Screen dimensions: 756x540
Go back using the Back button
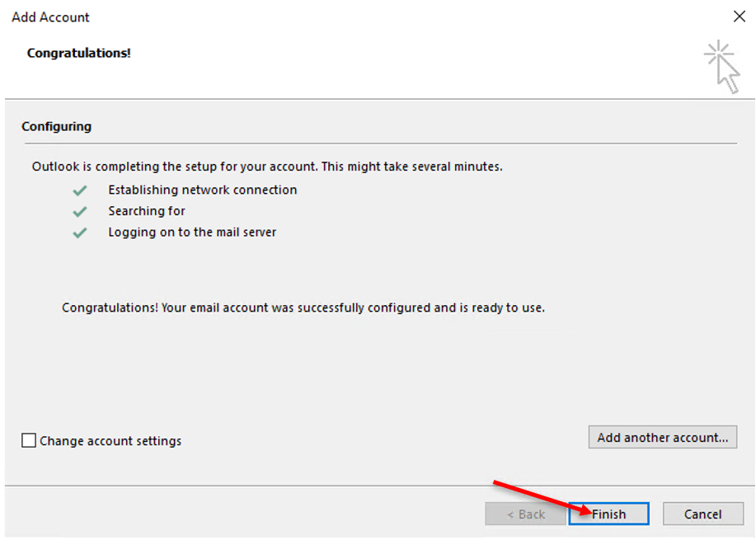[x=525, y=514]
